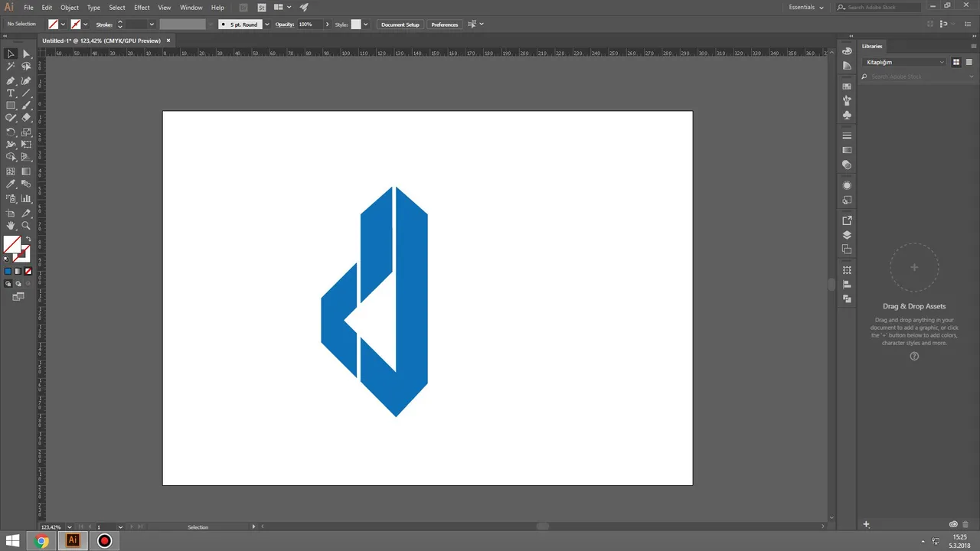980x551 pixels.
Task: Open the Symbols panel icon
Action: [x=847, y=115]
